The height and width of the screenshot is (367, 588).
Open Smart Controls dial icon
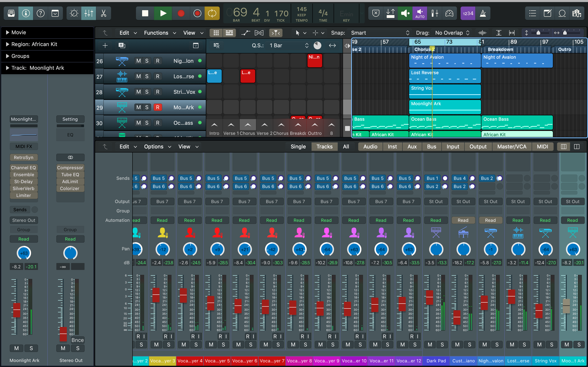click(x=74, y=13)
